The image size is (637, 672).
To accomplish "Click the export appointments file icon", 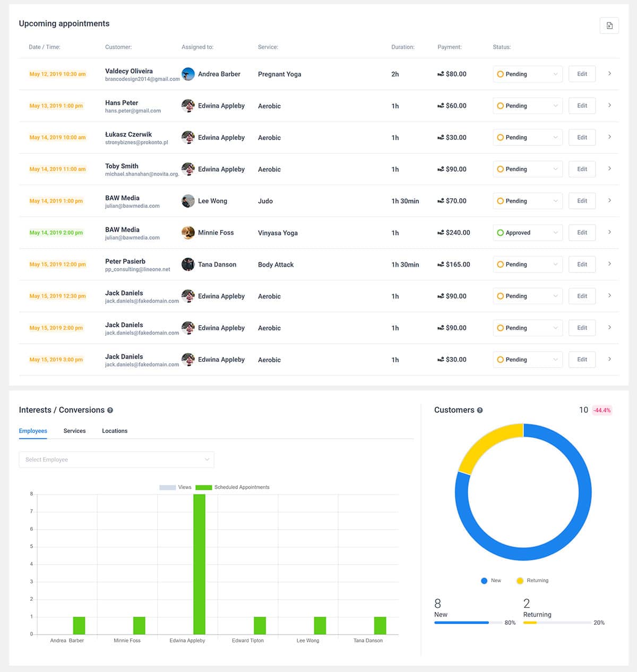I will point(609,25).
